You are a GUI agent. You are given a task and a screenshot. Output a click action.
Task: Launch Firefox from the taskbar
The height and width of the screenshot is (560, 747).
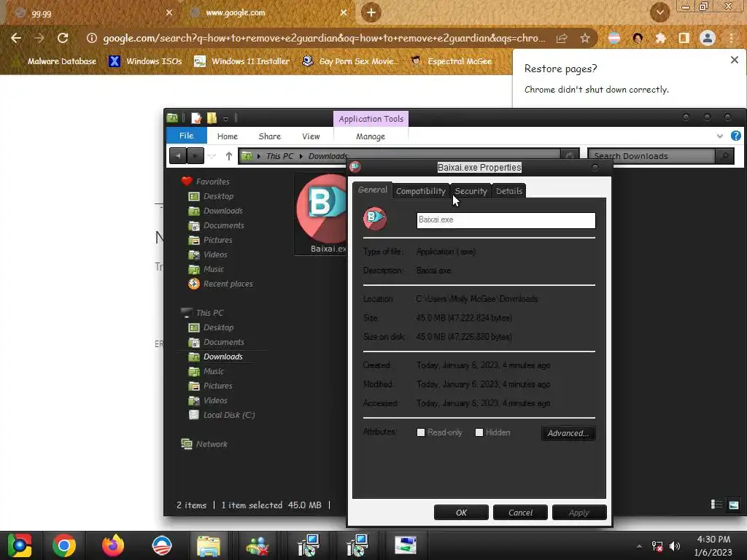click(113, 545)
